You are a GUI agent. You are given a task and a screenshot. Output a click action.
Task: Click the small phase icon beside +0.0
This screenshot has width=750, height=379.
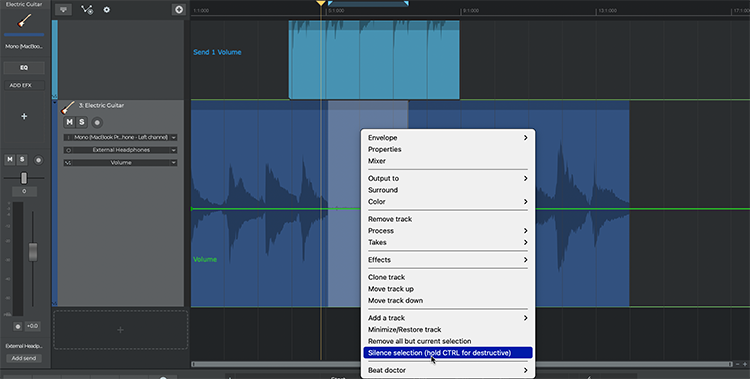coord(18,326)
